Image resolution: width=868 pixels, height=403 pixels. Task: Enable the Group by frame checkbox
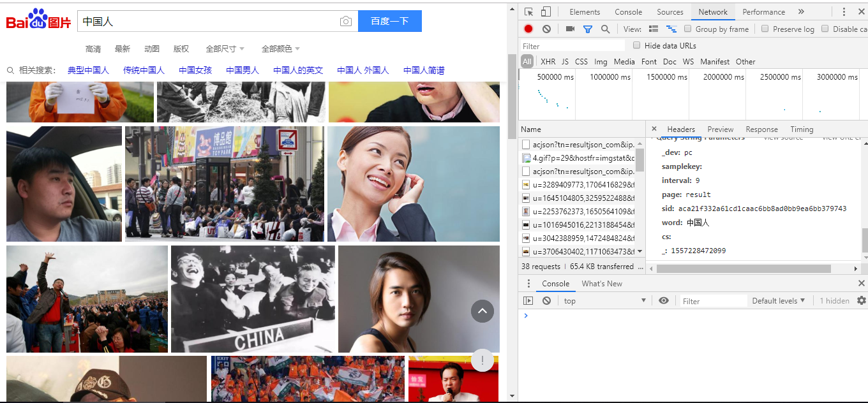coord(687,28)
